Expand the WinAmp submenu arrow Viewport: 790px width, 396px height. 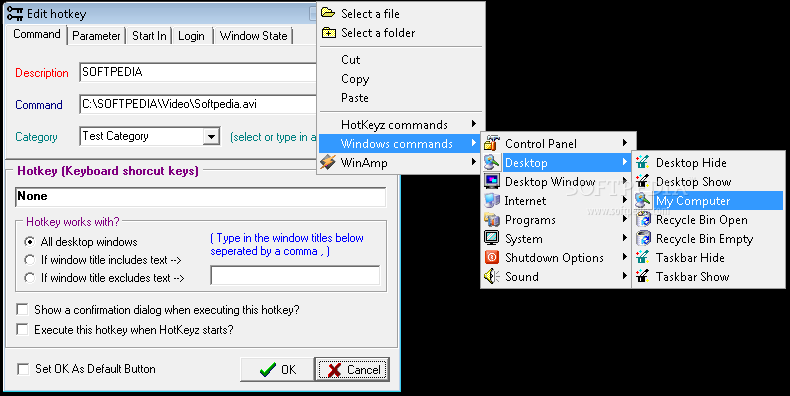(x=474, y=162)
